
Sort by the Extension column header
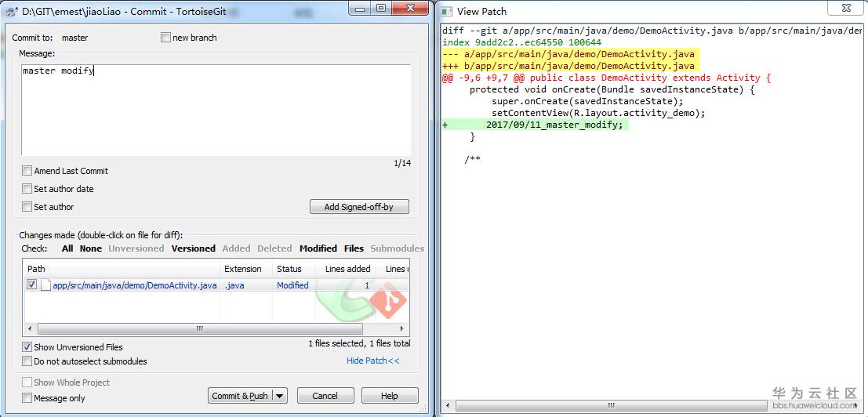point(246,269)
